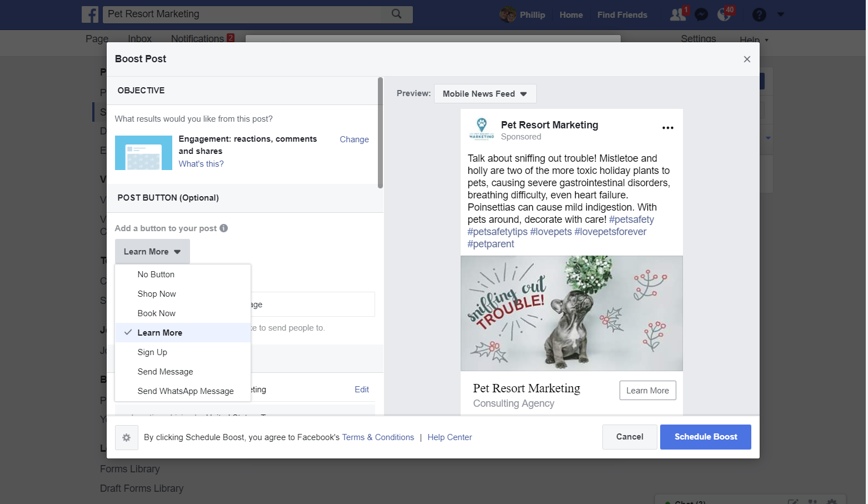
Task: Switch to the Inbox tab
Action: tap(139, 38)
